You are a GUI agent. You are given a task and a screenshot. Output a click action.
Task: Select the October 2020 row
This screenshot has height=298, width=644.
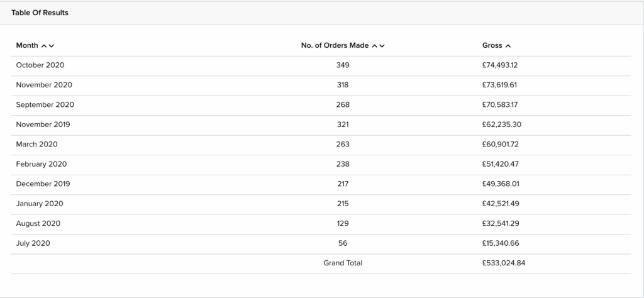pyautogui.click(x=321, y=65)
